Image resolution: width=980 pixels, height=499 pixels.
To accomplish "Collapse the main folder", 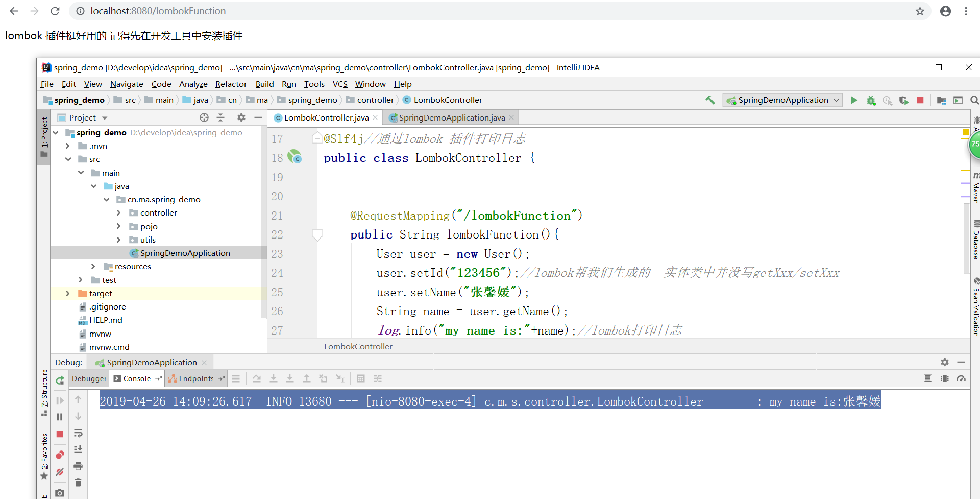I will tap(81, 173).
